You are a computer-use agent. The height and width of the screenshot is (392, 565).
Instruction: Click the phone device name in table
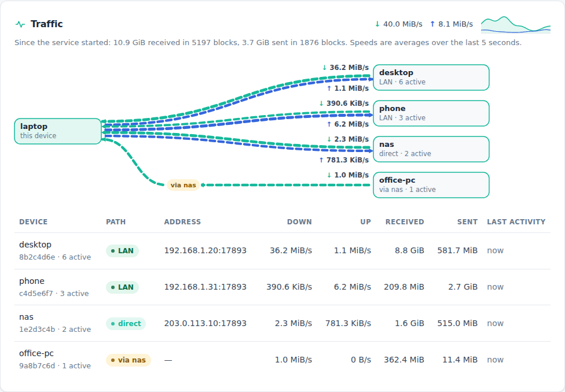coord(32,281)
